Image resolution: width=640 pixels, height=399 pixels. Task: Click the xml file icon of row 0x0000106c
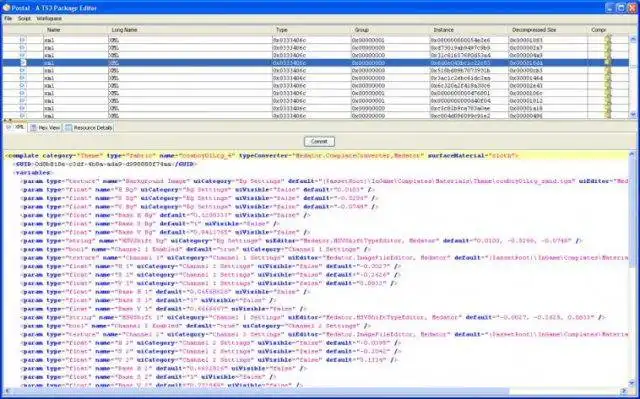23,93
